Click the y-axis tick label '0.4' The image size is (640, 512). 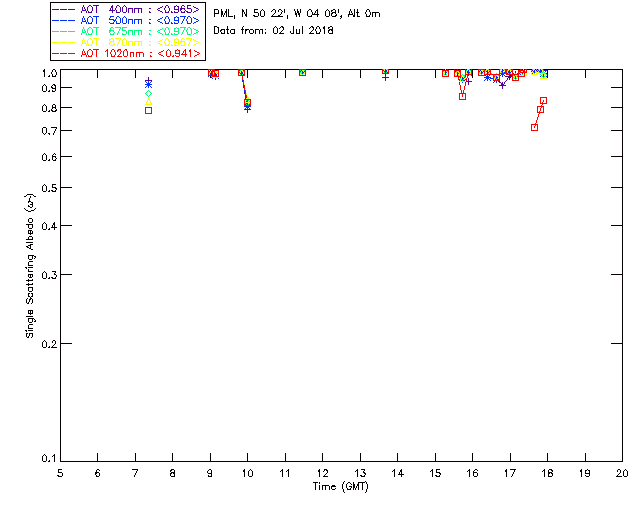[x=49, y=226]
